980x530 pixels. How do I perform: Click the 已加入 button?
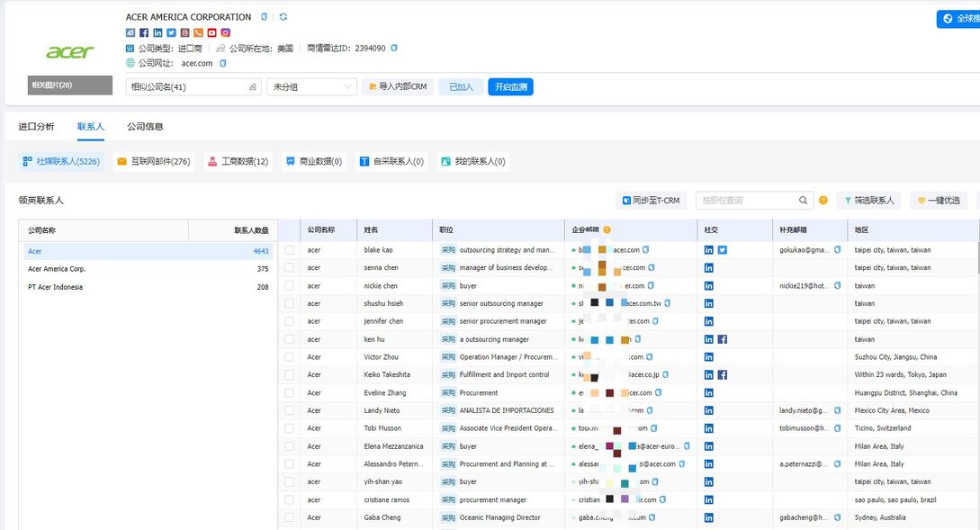[x=461, y=87]
